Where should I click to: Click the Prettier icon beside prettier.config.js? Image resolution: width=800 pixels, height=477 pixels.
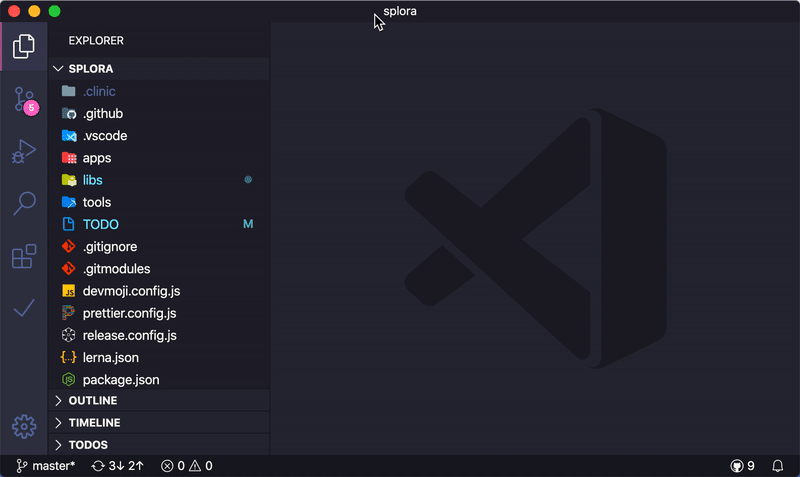[68, 313]
